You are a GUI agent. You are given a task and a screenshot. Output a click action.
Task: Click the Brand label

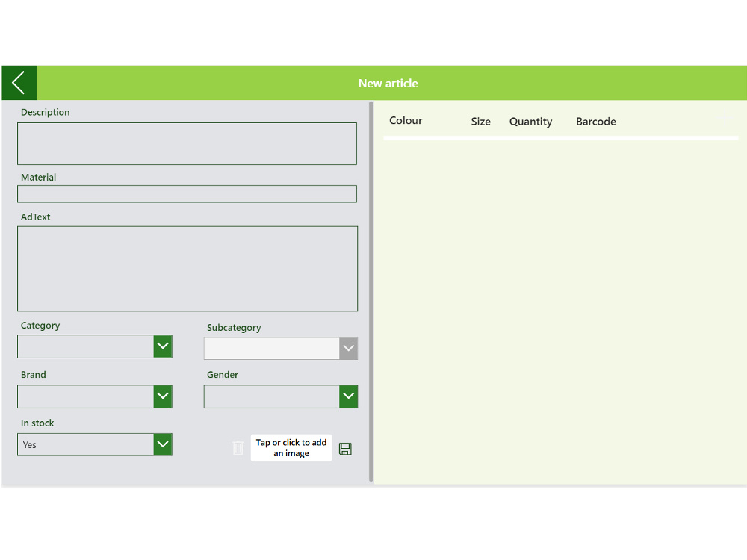click(34, 375)
